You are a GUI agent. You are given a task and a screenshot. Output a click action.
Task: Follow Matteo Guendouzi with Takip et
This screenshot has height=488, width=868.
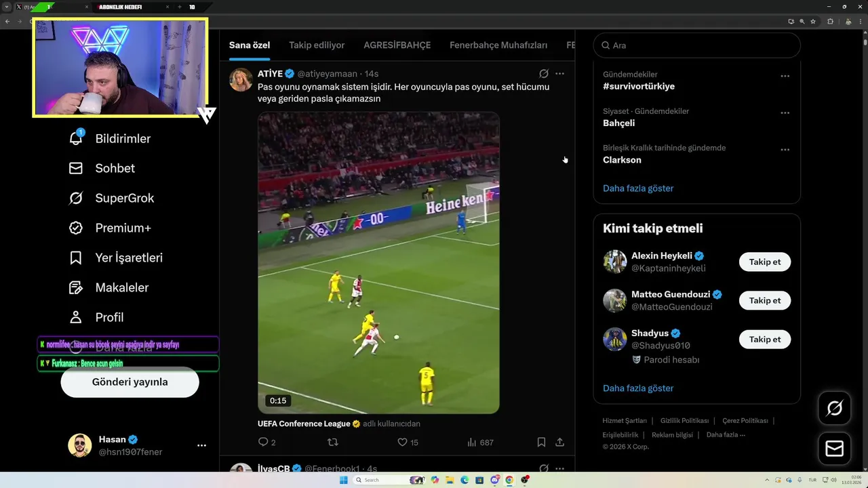pyautogui.click(x=765, y=300)
